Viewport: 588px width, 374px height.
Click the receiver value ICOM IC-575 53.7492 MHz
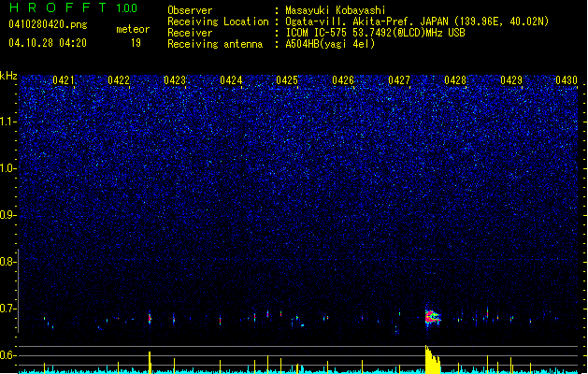click(375, 33)
